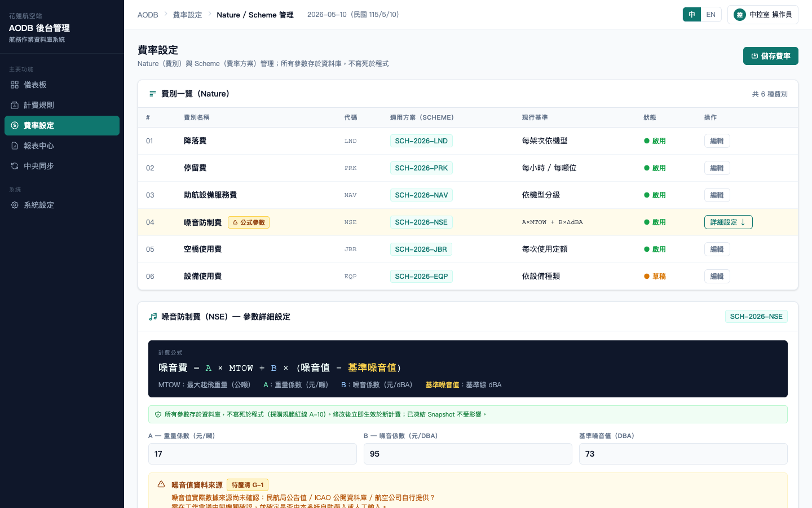Click the warning triangle beside 噪音值資料來源
Image resolution: width=812 pixels, height=508 pixels.
pyautogui.click(x=161, y=484)
